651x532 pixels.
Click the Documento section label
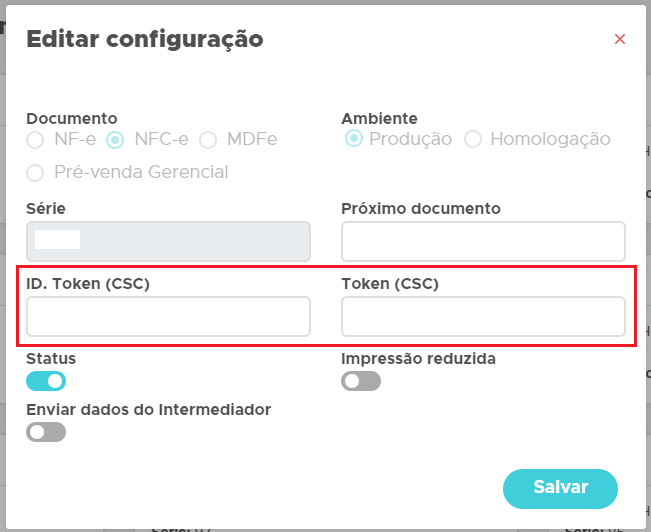[72, 118]
